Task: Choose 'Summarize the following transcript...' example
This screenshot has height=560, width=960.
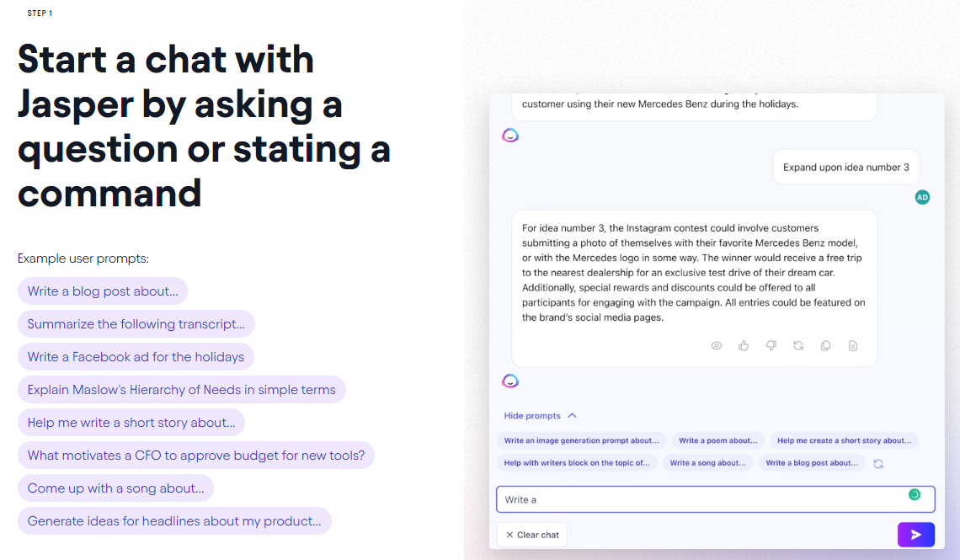Action: point(136,323)
